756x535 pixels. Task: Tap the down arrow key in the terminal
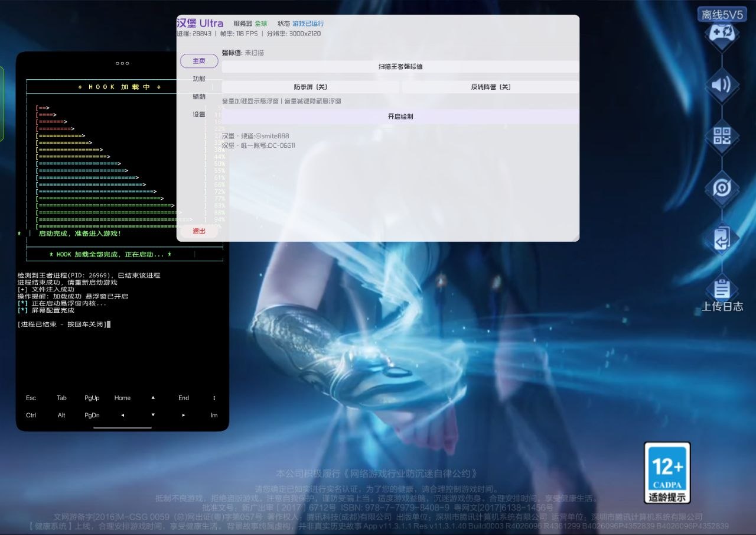(x=153, y=415)
